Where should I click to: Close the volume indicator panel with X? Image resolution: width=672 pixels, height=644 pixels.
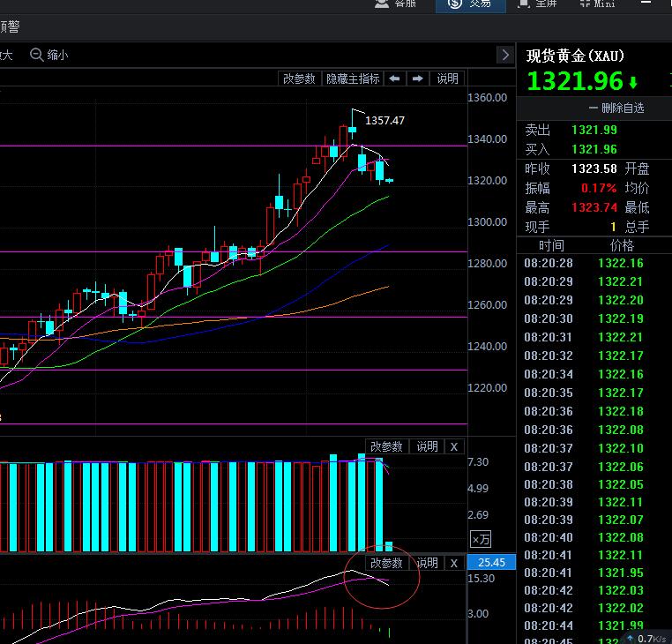(453, 446)
